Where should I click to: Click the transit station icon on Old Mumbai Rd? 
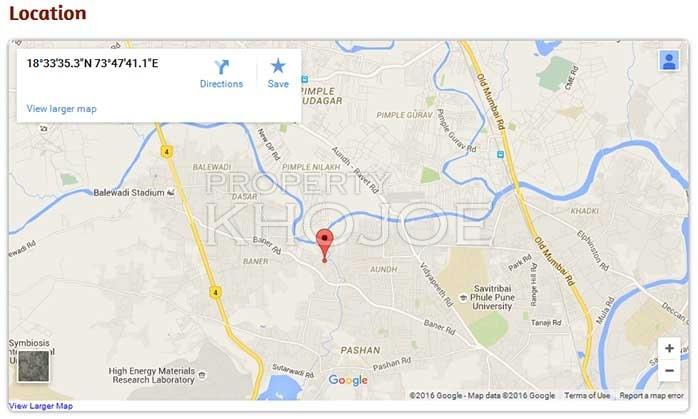tap(500, 154)
